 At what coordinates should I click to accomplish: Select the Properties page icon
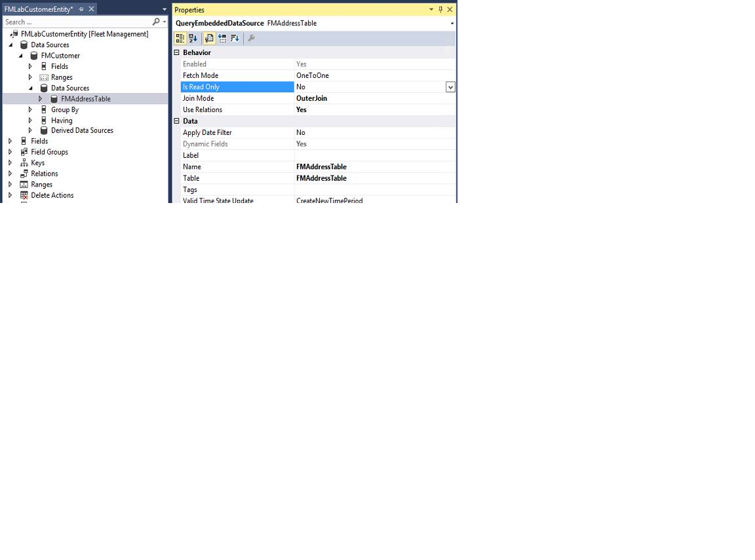209,38
